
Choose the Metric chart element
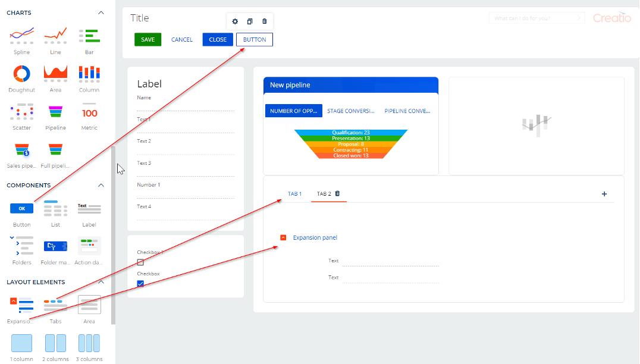point(89,112)
